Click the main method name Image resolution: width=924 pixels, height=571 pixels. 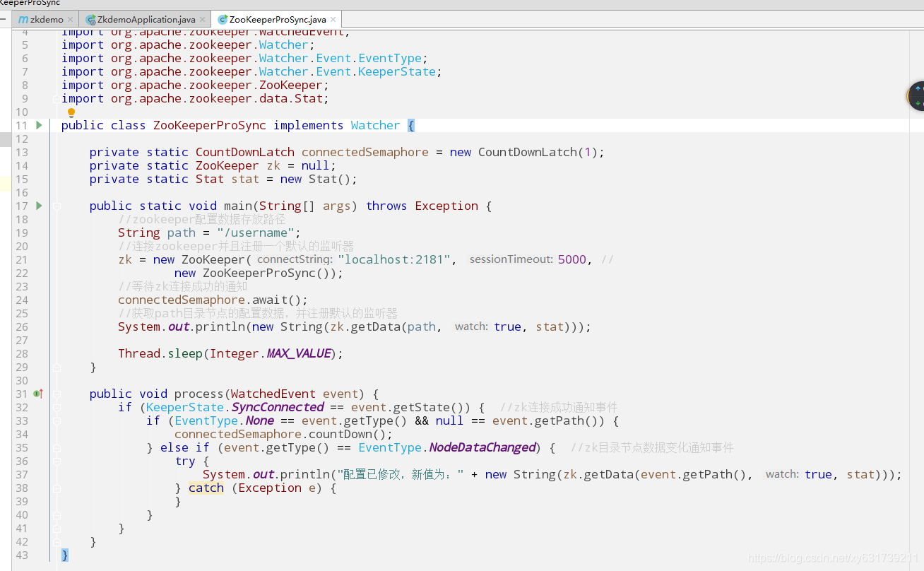238,206
